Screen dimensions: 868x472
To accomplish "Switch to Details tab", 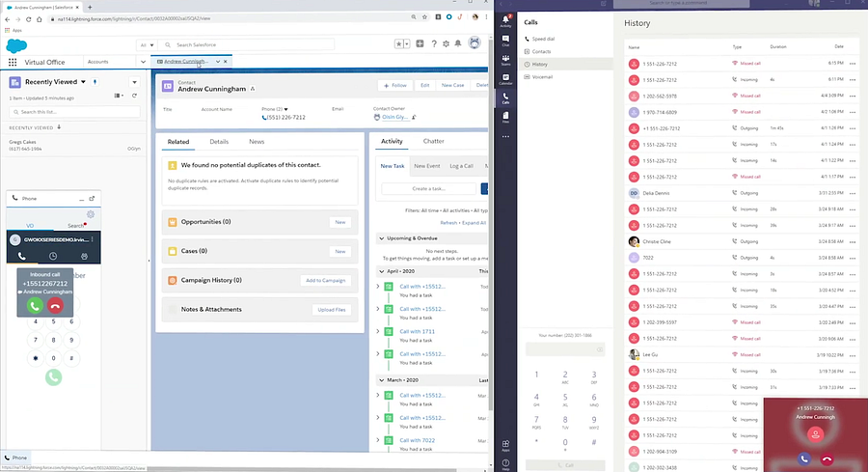I will [219, 142].
